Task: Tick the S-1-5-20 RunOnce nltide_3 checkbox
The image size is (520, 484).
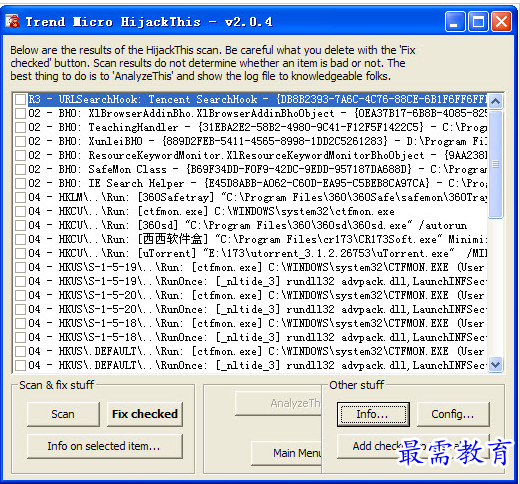Action: [21, 309]
